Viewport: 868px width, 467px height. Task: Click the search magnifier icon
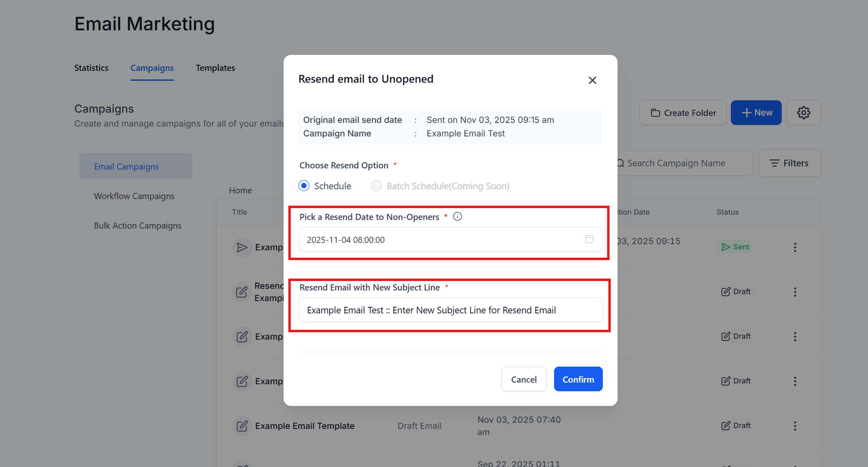(x=621, y=163)
